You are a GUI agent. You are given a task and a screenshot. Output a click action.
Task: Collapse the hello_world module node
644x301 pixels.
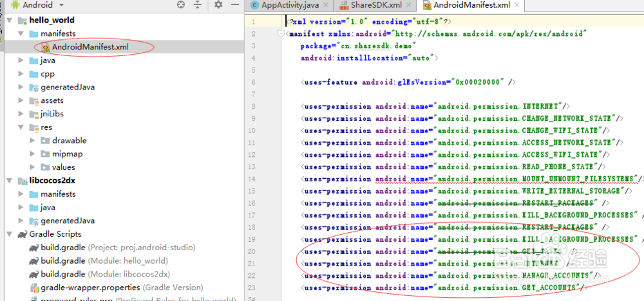tap(9, 20)
